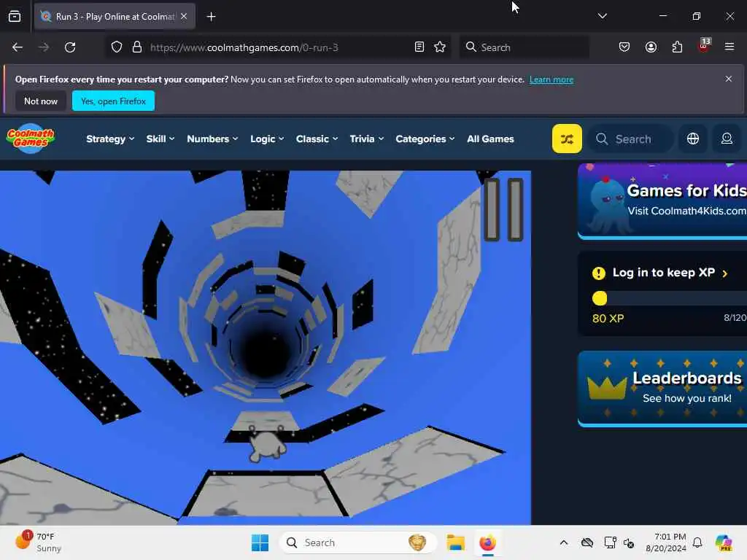Close the Run 3 tab
Image resolution: width=747 pixels, height=560 pixels.
click(184, 16)
